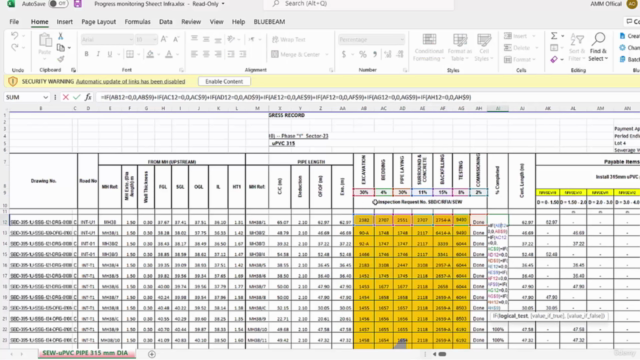Toggle Align Left text alignment
Viewport: 640px width, 360px height.
(194, 54)
